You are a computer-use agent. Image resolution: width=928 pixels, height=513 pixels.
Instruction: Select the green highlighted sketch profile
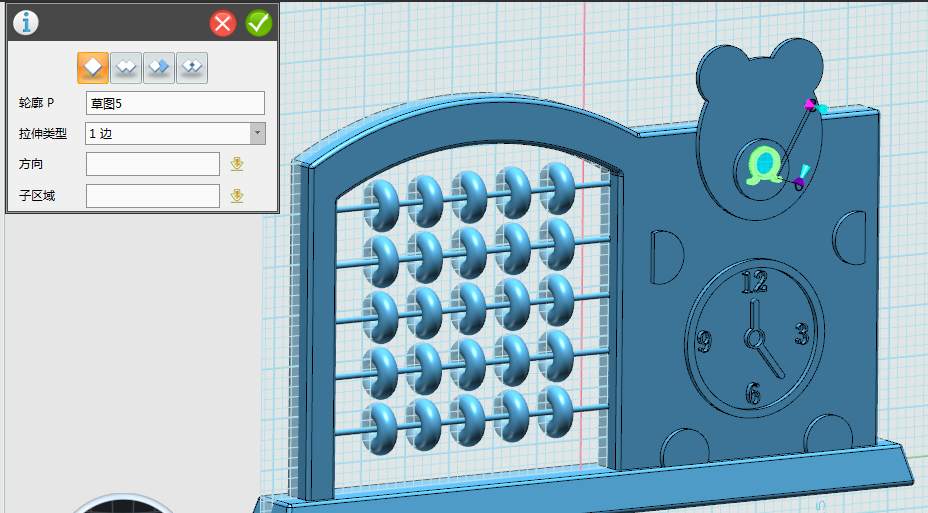765,165
